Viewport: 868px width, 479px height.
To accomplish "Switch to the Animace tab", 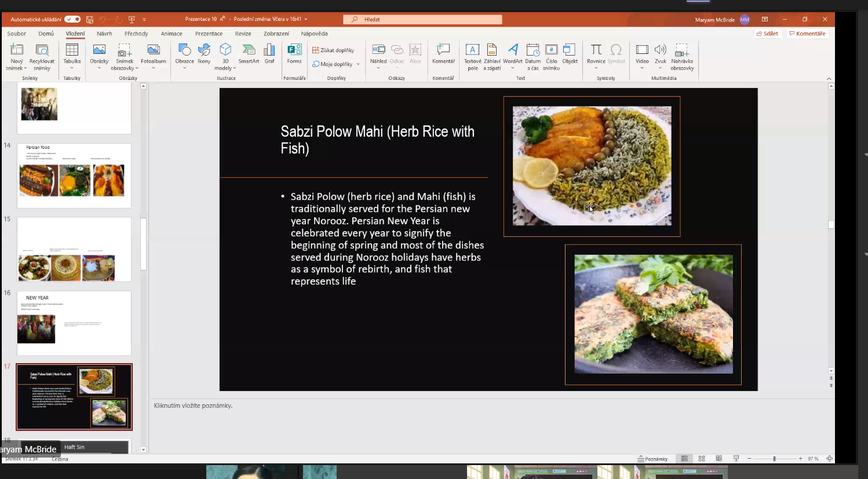I will pyautogui.click(x=172, y=34).
